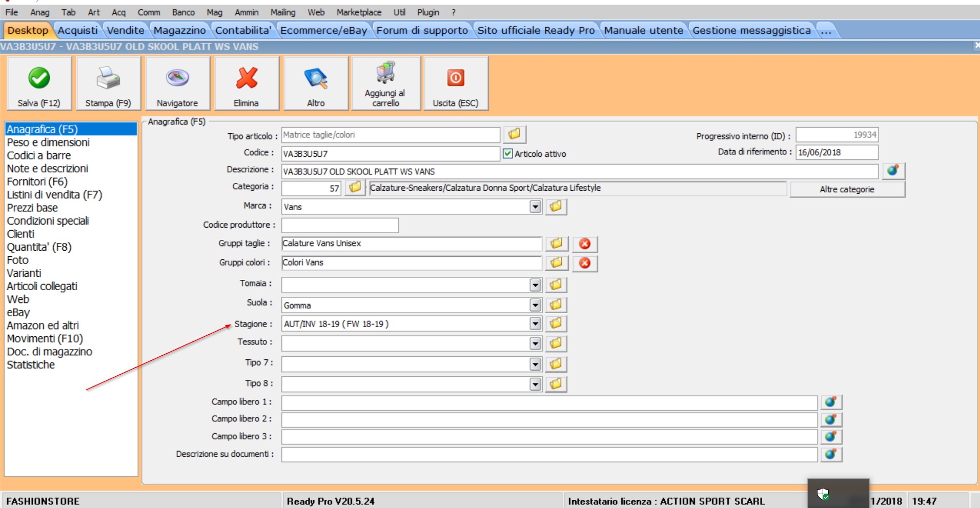Open the Marketplace menu
This screenshot has width=980, height=508.
tap(359, 12)
